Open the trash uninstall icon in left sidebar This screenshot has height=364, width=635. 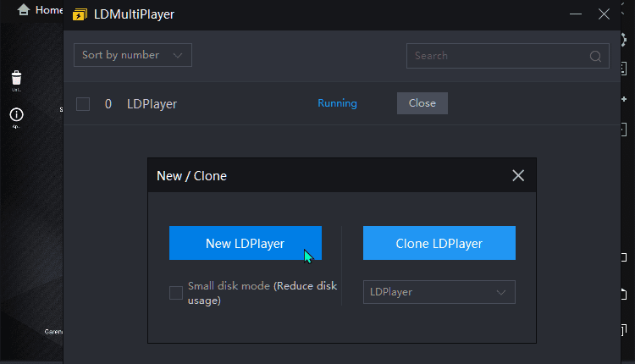click(x=17, y=78)
